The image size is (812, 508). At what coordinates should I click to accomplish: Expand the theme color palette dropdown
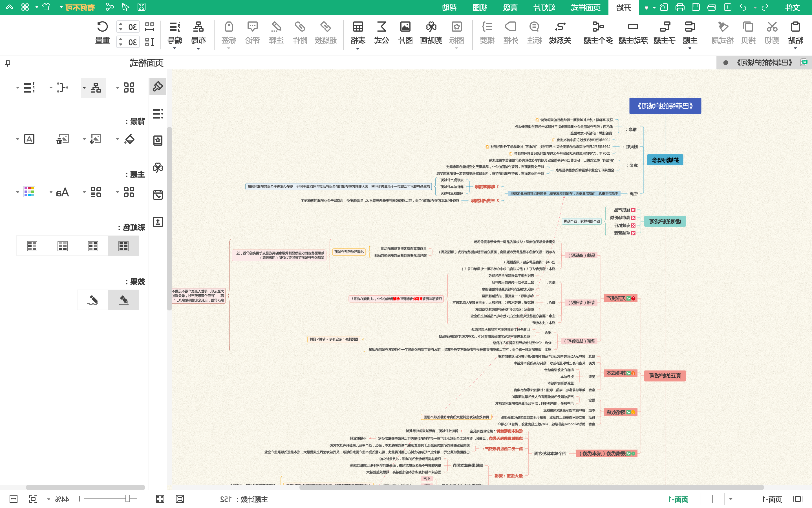(x=18, y=192)
